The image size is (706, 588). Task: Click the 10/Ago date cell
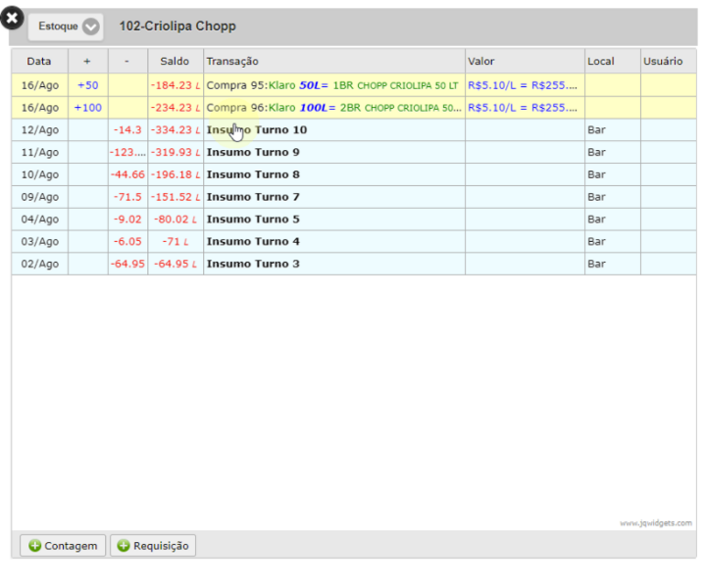tap(39, 174)
